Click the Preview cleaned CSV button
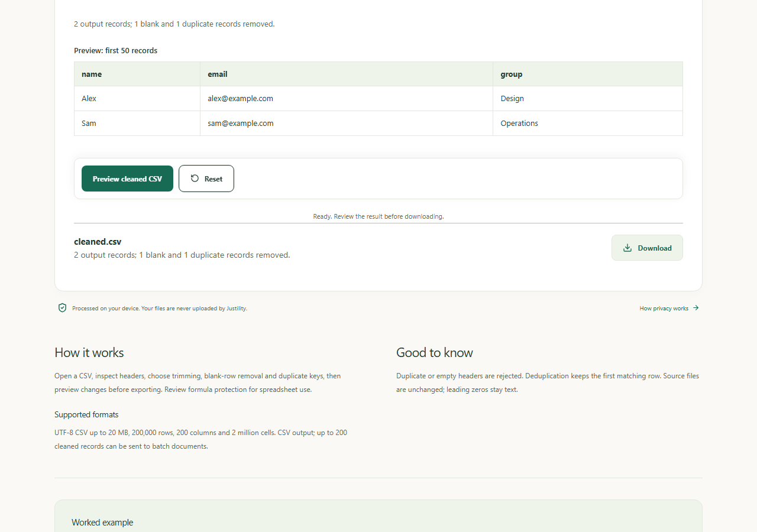Image resolution: width=757 pixels, height=532 pixels. tap(127, 179)
